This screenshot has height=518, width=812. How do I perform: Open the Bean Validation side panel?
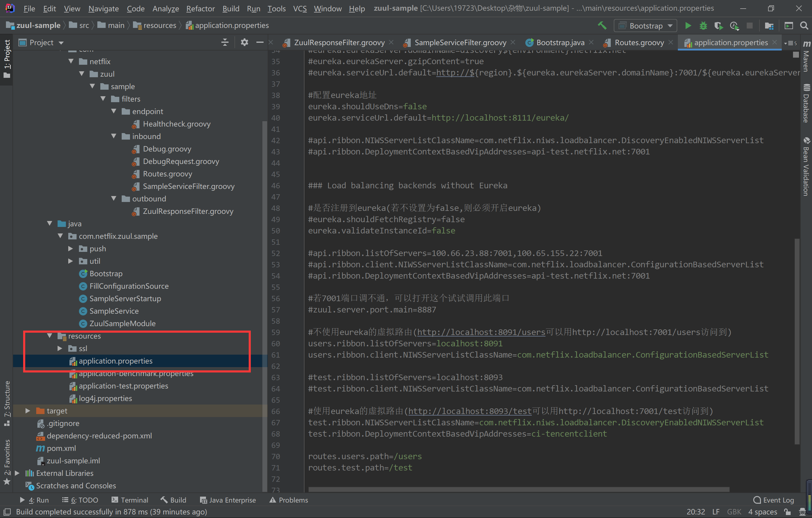[x=806, y=166]
